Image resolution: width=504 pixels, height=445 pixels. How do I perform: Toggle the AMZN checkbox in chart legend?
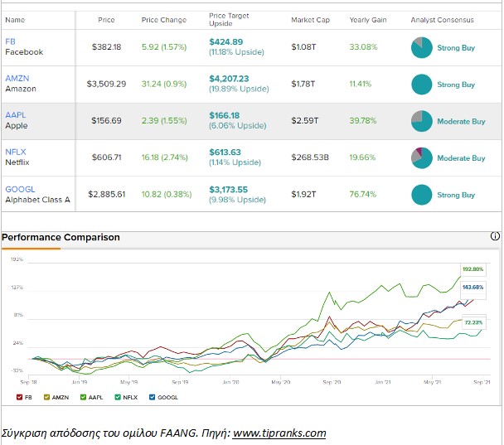[46, 397]
